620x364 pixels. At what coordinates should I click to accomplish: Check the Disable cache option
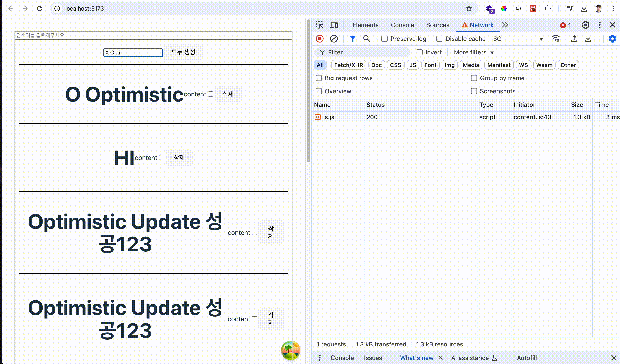[x=439, y=39]
